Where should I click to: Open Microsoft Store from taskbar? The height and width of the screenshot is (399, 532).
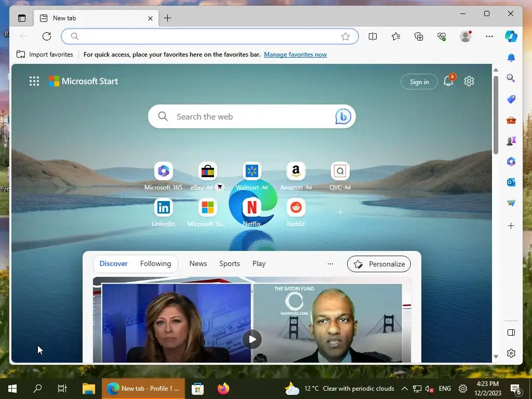pos(197,389)
